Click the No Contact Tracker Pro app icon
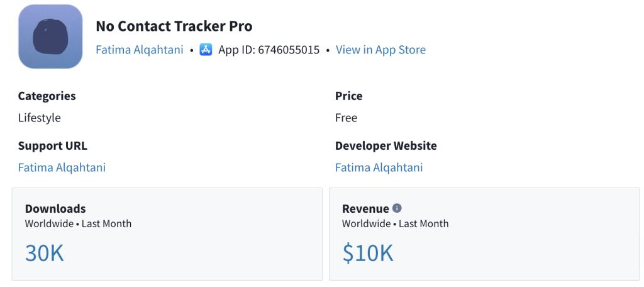 pyautogui.click(x=50, y=37)
